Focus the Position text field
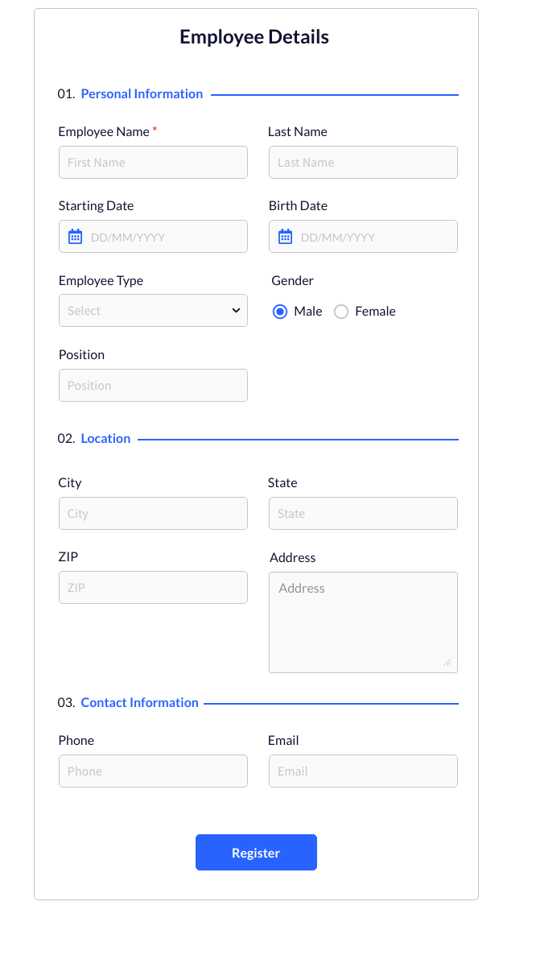 coord(153,386)
